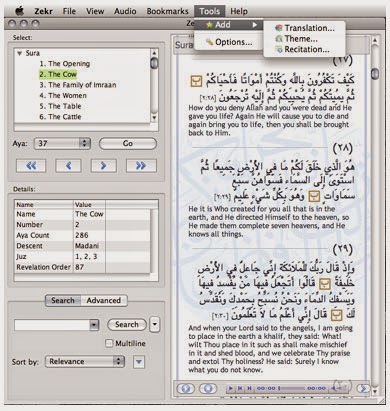Click the wrench icon beside Options

(x=209, y=42)
